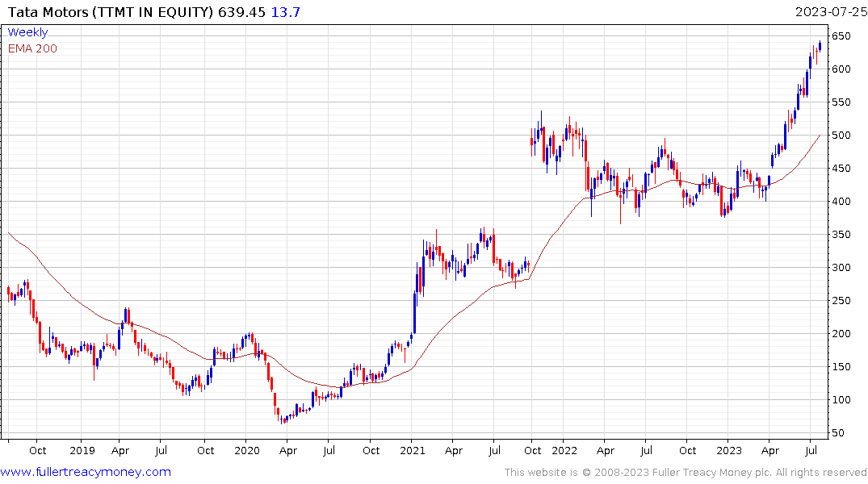Select the 639.45 last price value
The image size is (868, 484).
click(x=242, y=12)
